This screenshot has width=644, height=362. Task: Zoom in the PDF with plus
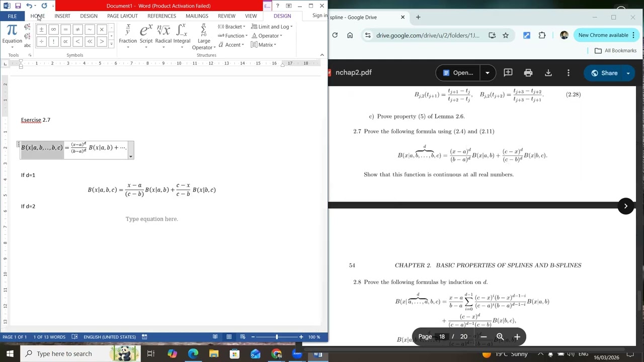click(517, 337)
